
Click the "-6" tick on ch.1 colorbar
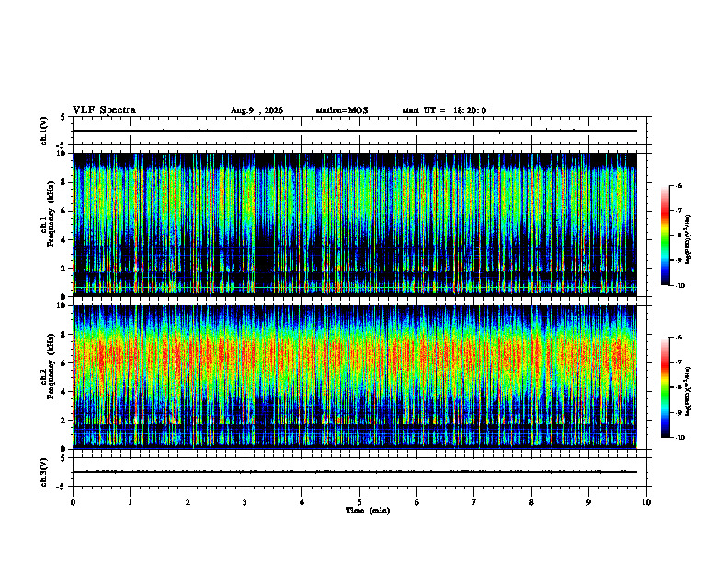pos(678,185)
